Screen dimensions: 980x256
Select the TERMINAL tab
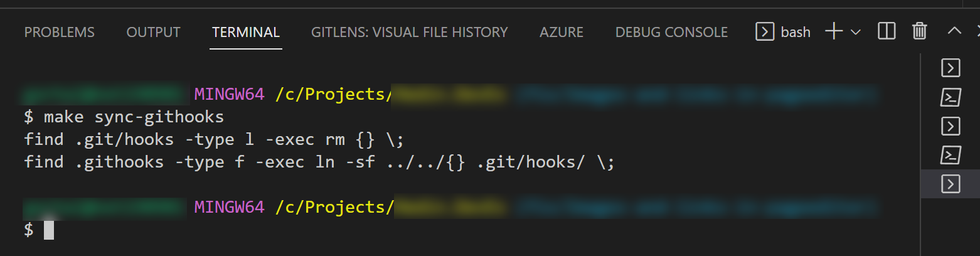246,32
